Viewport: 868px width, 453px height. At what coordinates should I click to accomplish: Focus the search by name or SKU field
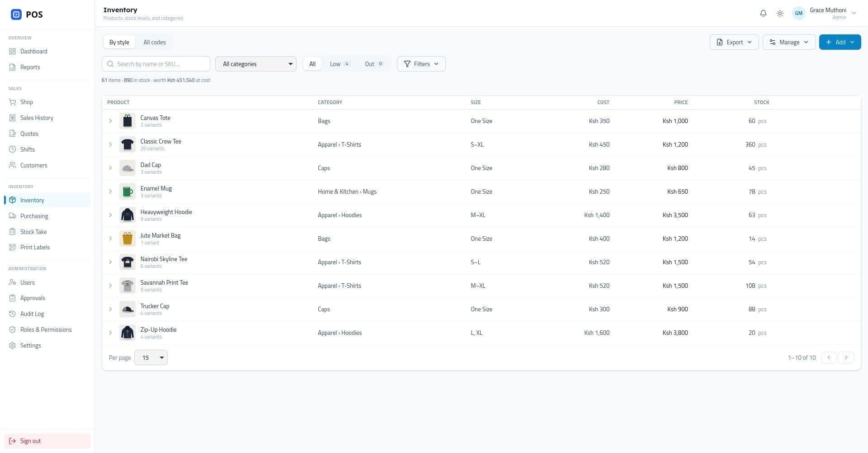(x=156, y=64)
